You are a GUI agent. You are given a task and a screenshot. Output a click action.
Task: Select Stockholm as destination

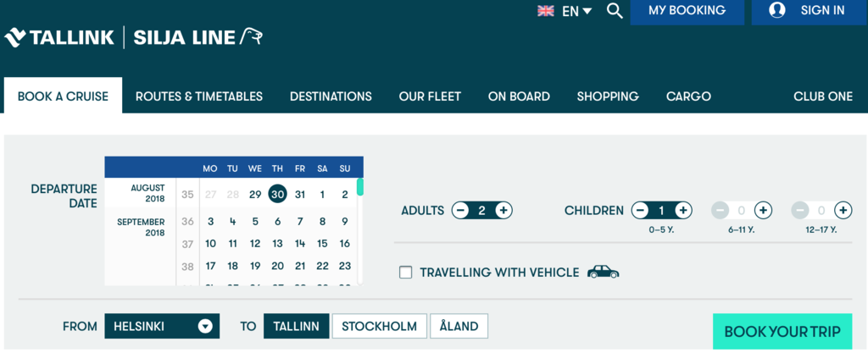pyautogui.click(x=379, y=326)
